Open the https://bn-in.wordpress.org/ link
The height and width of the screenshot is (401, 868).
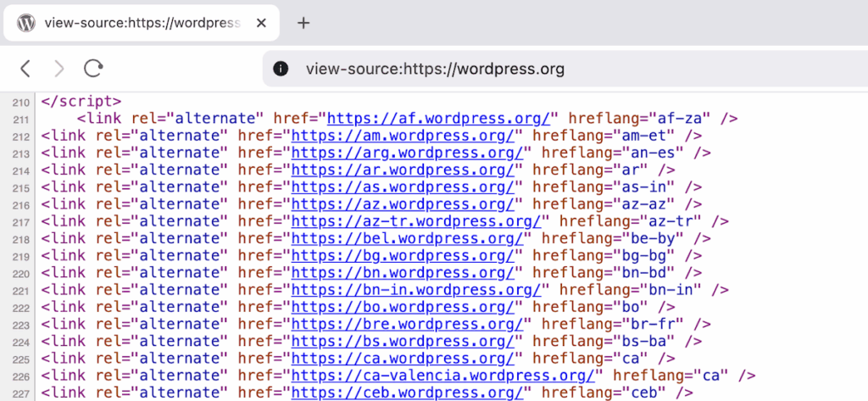(416, 290)
